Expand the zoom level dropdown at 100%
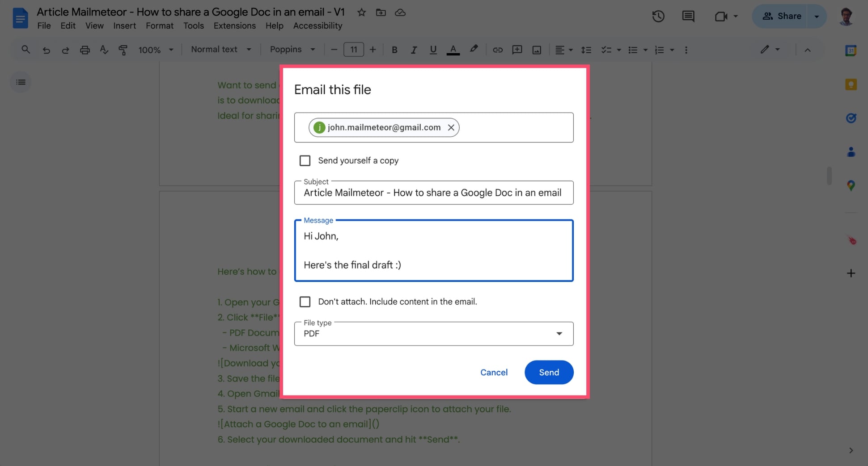 pyautogui.click(x=170, y=50)
